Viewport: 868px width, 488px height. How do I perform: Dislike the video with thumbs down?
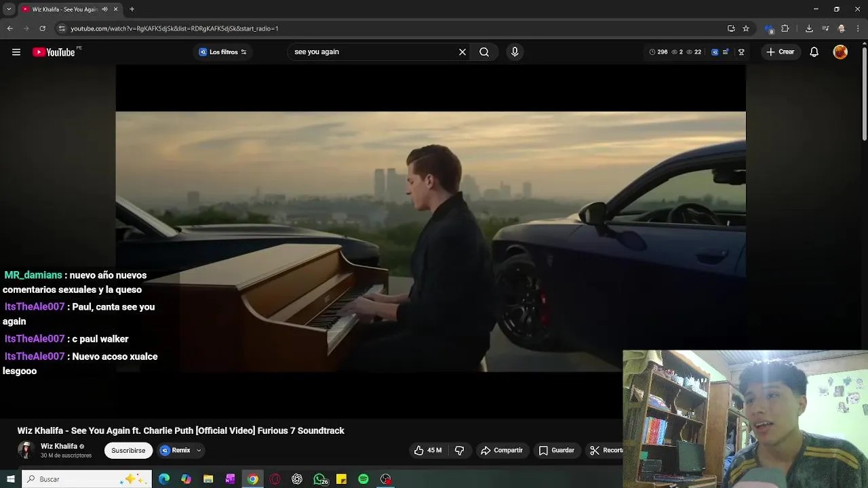(459, 450)
